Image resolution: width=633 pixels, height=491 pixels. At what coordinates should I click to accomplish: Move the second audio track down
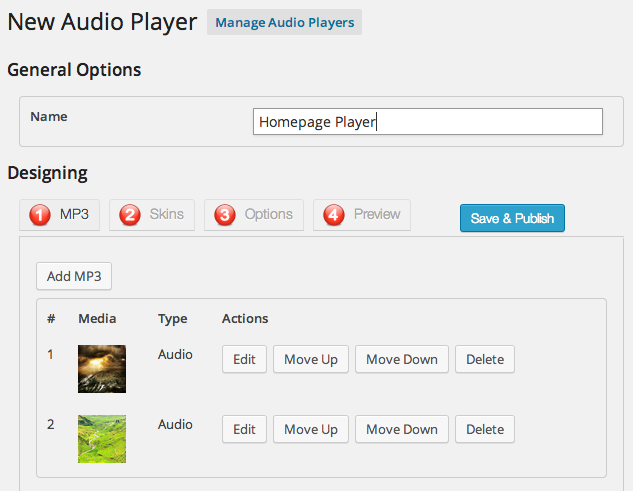coord(401,429)
